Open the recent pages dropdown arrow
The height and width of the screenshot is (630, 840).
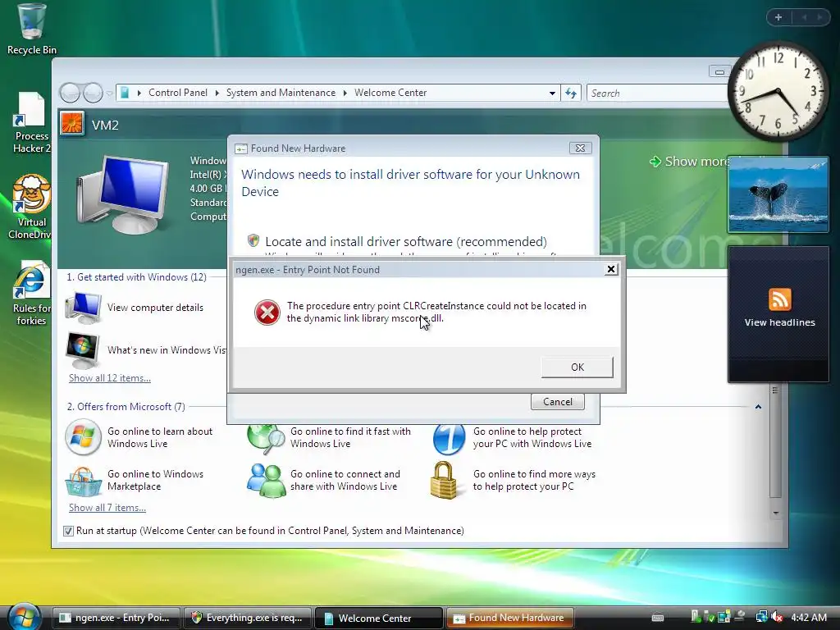[x=109, y=94]
